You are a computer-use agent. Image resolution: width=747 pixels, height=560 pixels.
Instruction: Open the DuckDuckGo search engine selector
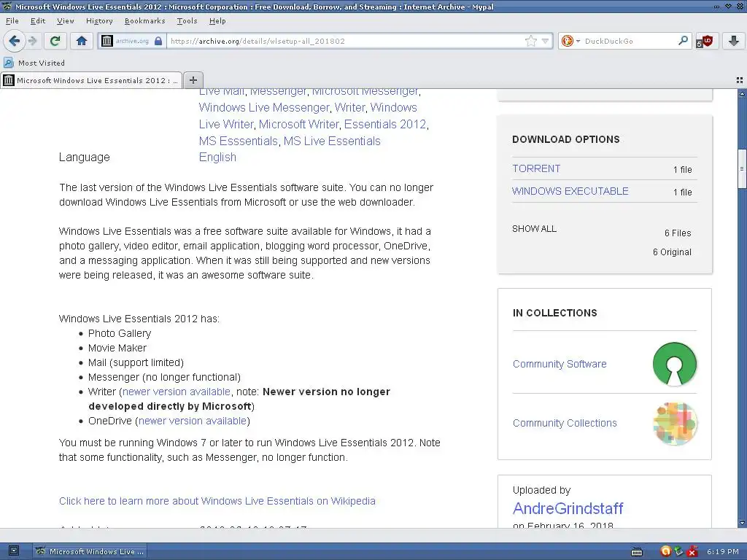[x=570, y=41]
